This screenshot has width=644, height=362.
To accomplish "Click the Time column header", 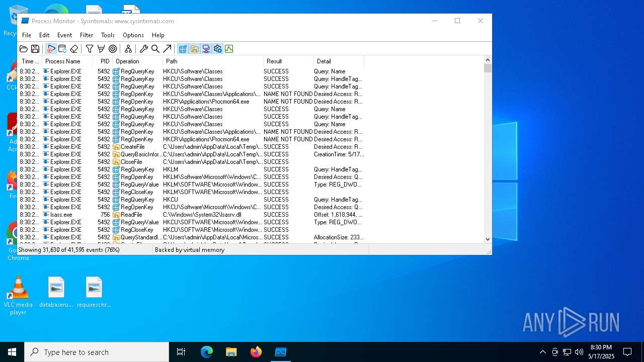I will pos(30,61).
